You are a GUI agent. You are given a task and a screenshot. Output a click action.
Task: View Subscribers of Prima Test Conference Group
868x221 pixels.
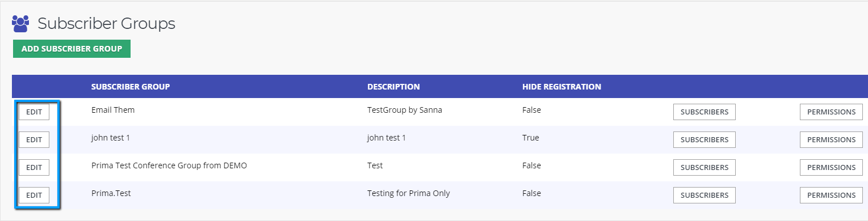(x=705, y=167)
